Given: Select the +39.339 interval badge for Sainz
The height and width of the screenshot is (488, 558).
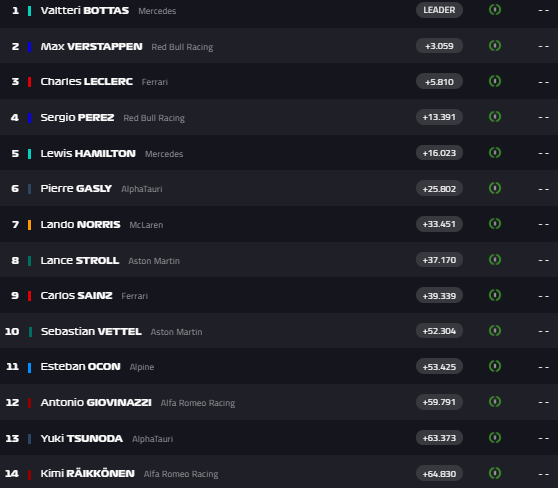Looking at the screenshot, I should click(x=439, y=295).
